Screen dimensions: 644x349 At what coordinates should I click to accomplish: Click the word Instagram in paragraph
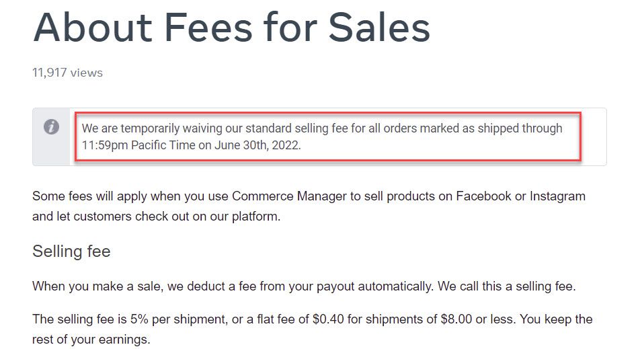(x=557, y=196)
